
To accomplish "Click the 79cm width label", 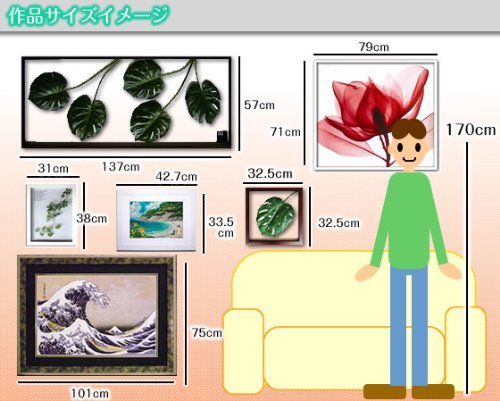I will [x=374, y=47].
